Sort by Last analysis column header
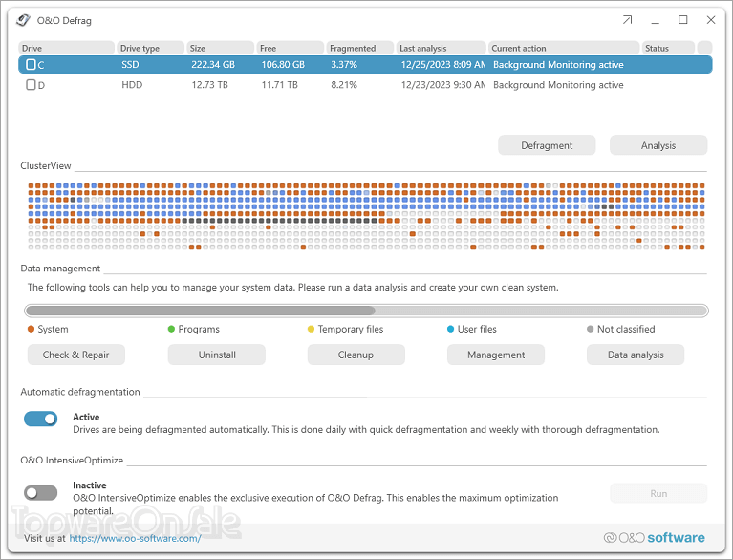This screenshot has width=733, height=560. pyautogui.click(x=441, y=48)
